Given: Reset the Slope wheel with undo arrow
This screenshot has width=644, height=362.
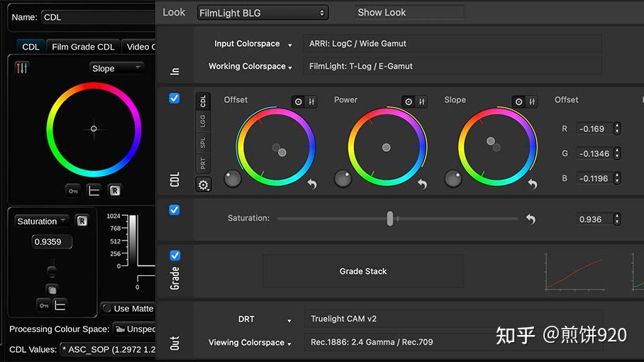Looking at the screenshot, I should [532, 184].
